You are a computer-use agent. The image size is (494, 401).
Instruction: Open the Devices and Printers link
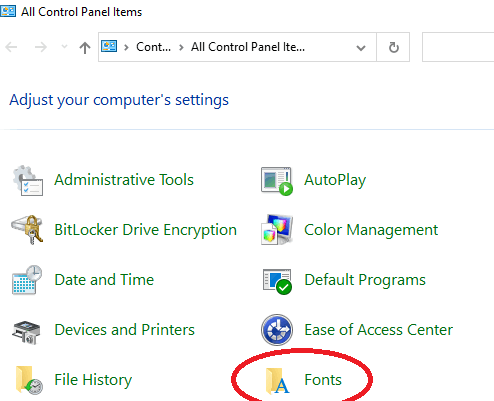coord(124,330)
